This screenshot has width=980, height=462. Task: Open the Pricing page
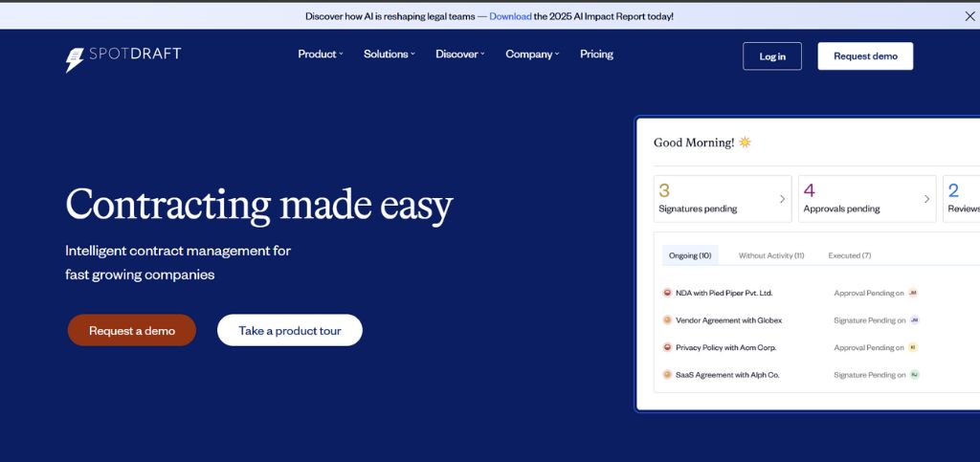[596, 55]
